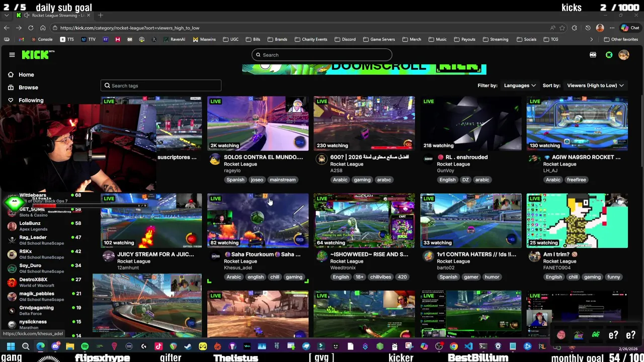Open DestroX88X in the followed channels list
This screenshot has width=644, height=362.
[44, 283]
